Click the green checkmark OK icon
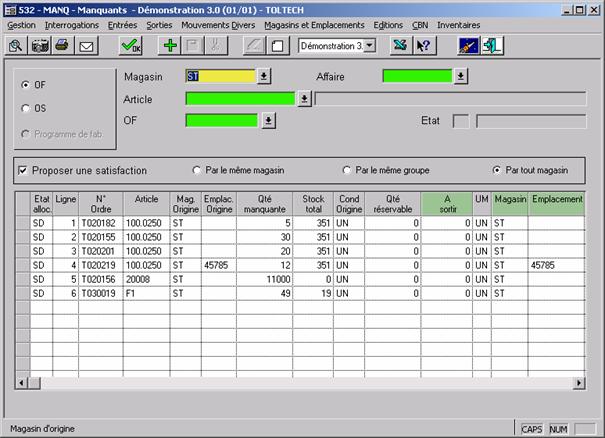Viewport: 605px width, 438px height. click(x=130, y=46)
